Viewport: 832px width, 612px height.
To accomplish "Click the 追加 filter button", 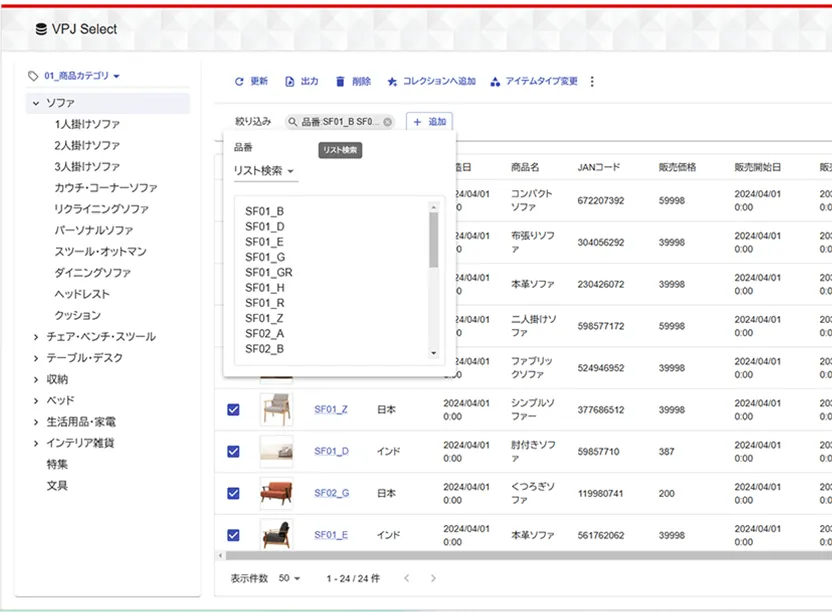I will 429,121.
